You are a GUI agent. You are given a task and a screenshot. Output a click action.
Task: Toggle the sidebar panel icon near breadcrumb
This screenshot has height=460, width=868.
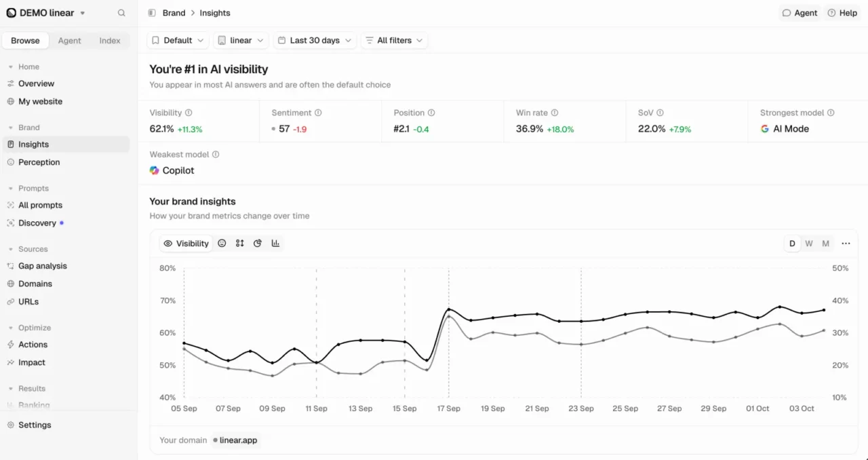pos(151,13)
